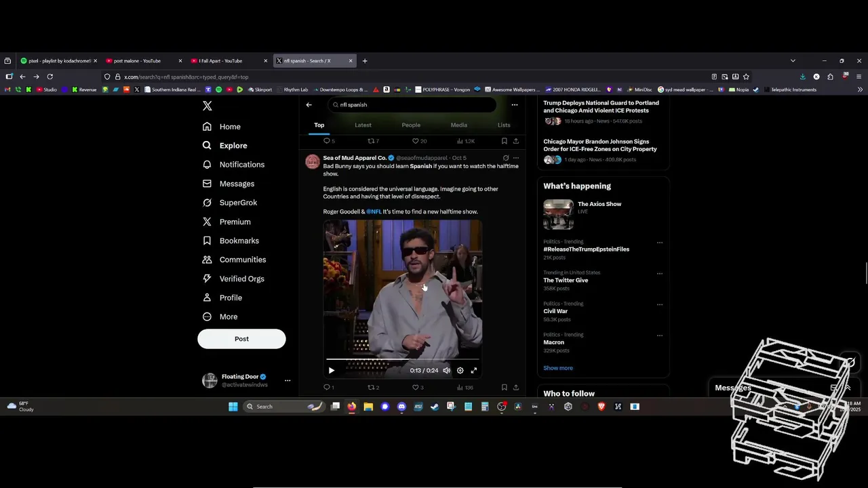Reload the page in Firefox
This screenshot has height=488, width=868.
pyautogui.click(x=50, y=77)
